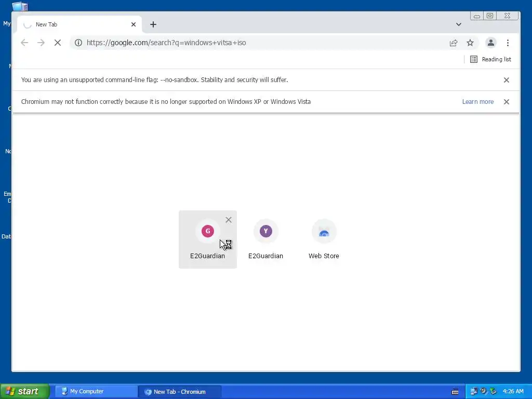
Task: Open the Reading list panel
Action: (490, 59)
